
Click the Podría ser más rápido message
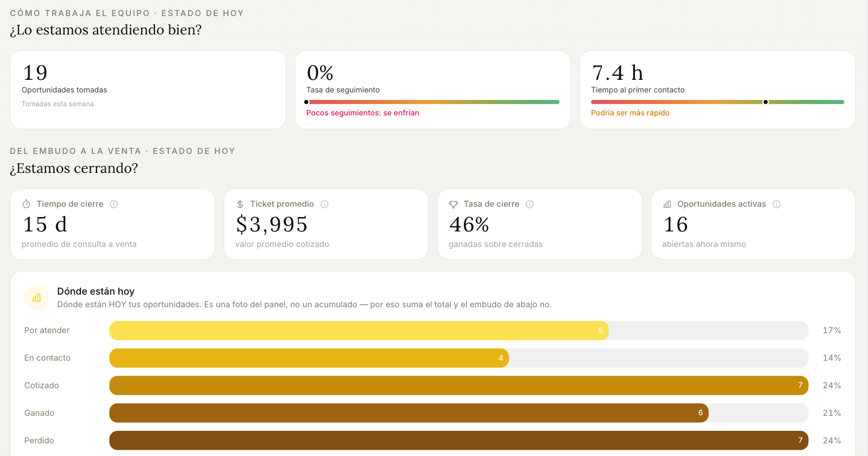(x=630, y=113)
